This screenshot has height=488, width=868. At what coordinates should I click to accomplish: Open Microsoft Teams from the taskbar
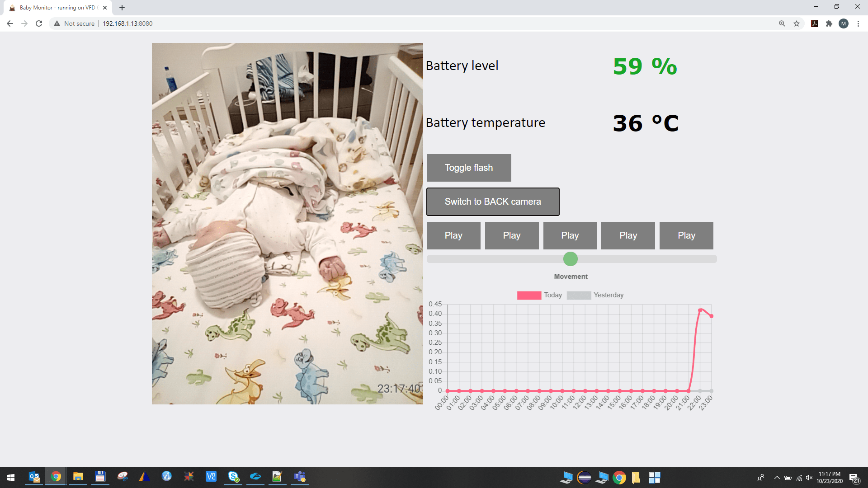[x=300, y=477]
